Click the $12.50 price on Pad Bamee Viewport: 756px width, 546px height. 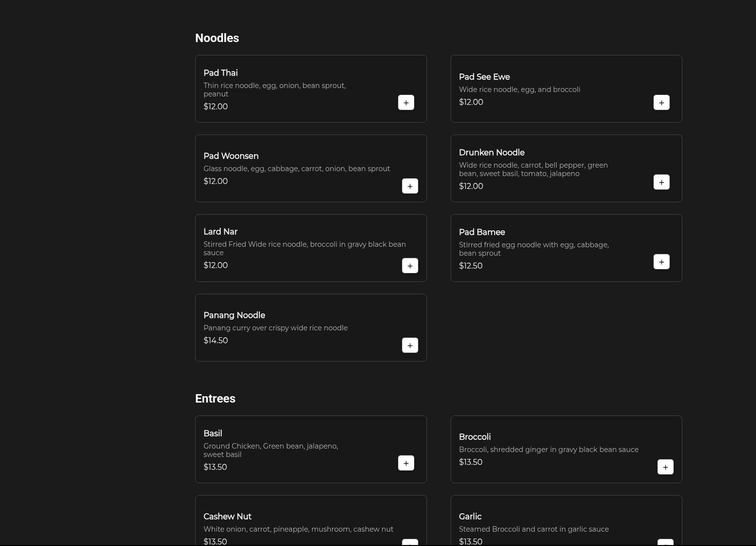[x=470, y=266]
